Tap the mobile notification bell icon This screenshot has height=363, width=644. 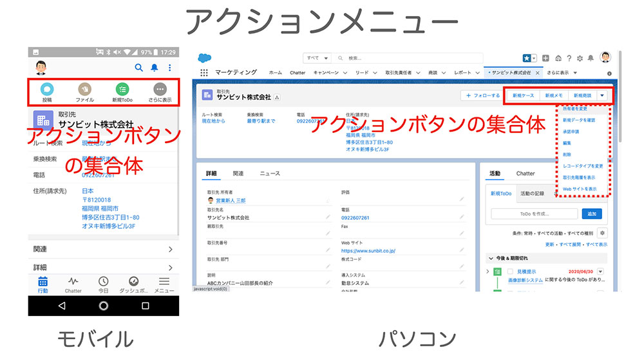pos(155,68)
